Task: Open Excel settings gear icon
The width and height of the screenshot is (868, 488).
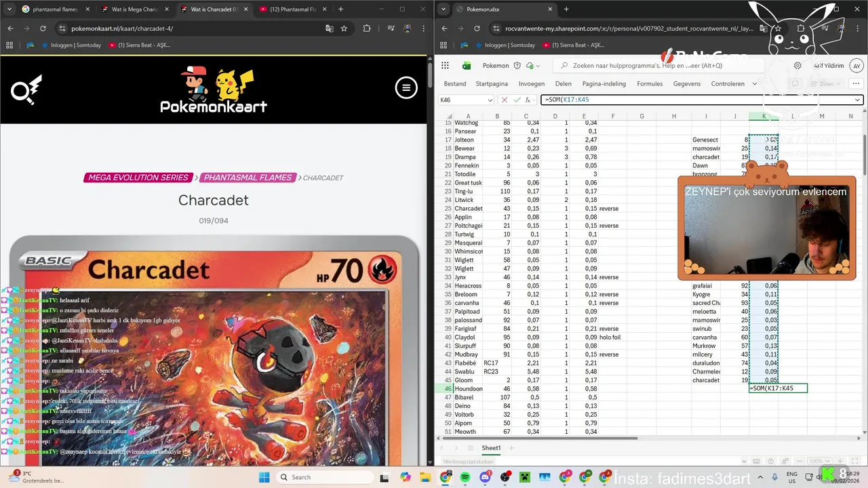Action: tap(797, 66)
